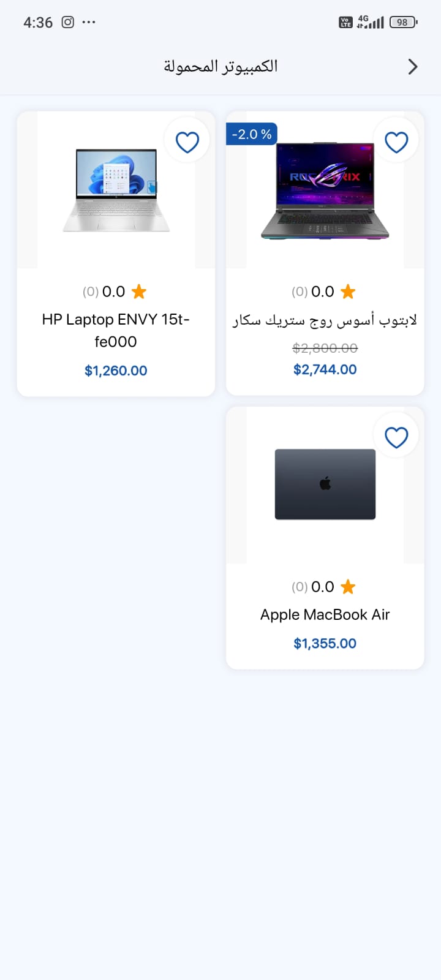Open the HP Laptop ENVY product image

click(x=116, y=190)
